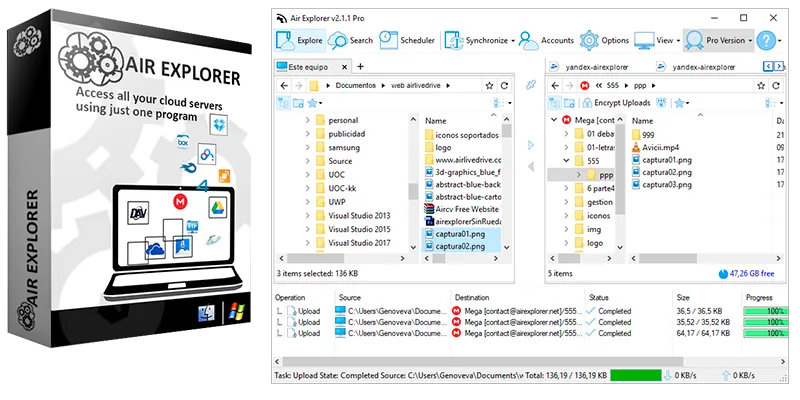This screenshot has width=800, height=400.
Task: Collapse the 555 folder in the Mega tree
Action: (566, 161)
